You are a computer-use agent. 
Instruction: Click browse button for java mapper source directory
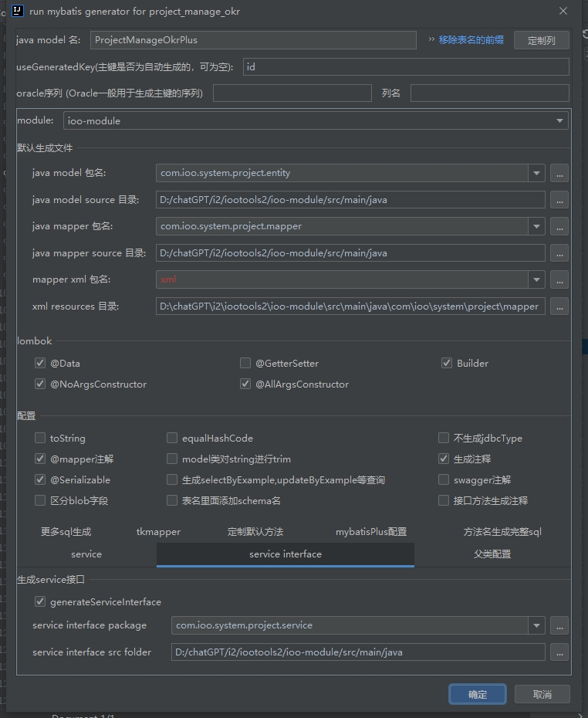pyautogui.click(x=559, y=253)
